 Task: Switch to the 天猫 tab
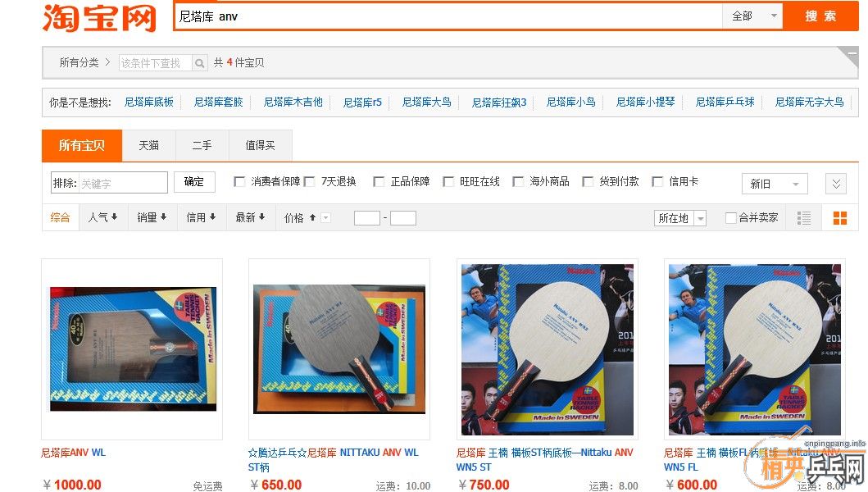[148, 146]
